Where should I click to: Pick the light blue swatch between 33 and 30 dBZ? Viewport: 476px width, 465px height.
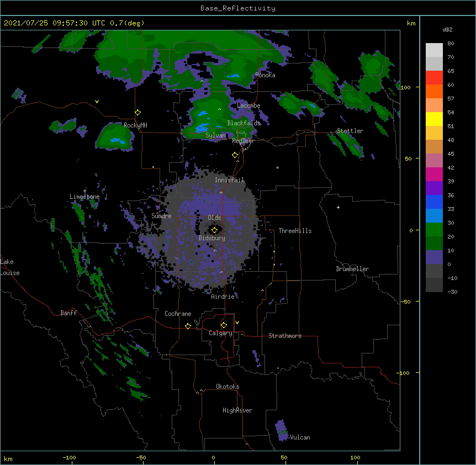pos(434,215)
